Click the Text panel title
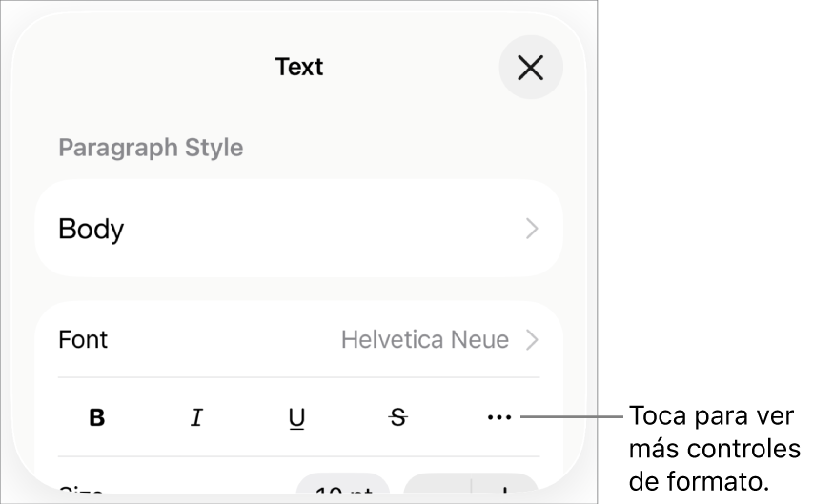 299,67
